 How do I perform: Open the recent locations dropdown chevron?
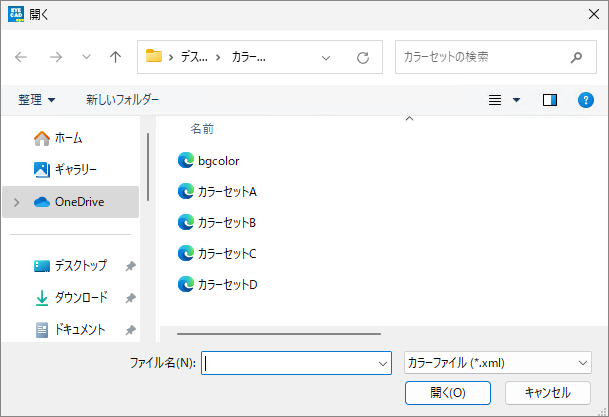87,57
